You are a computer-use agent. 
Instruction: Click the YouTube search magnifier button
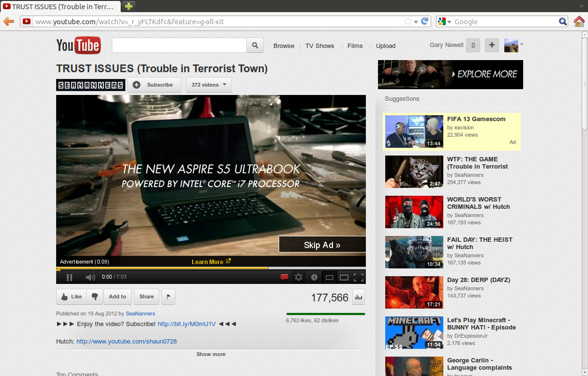255,46
